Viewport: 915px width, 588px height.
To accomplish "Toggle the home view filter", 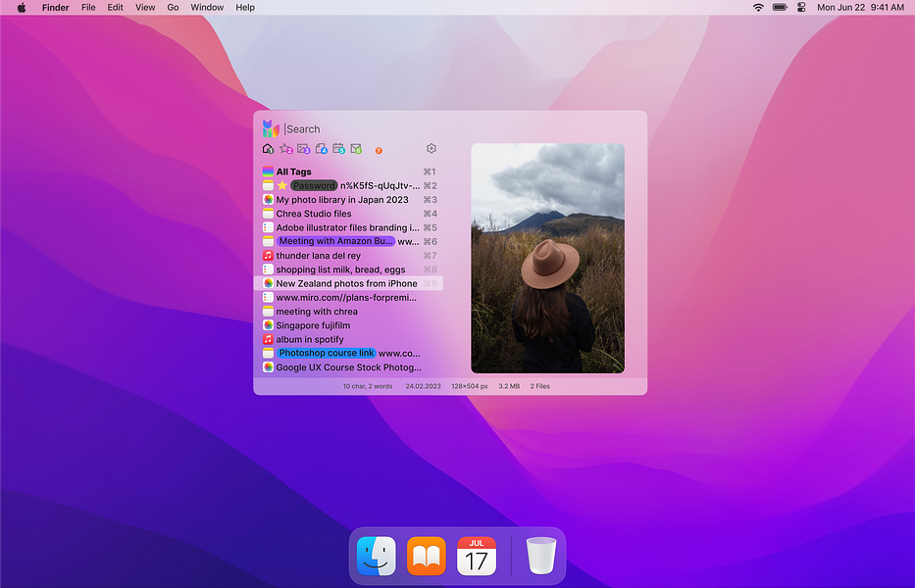I will 268,148.
